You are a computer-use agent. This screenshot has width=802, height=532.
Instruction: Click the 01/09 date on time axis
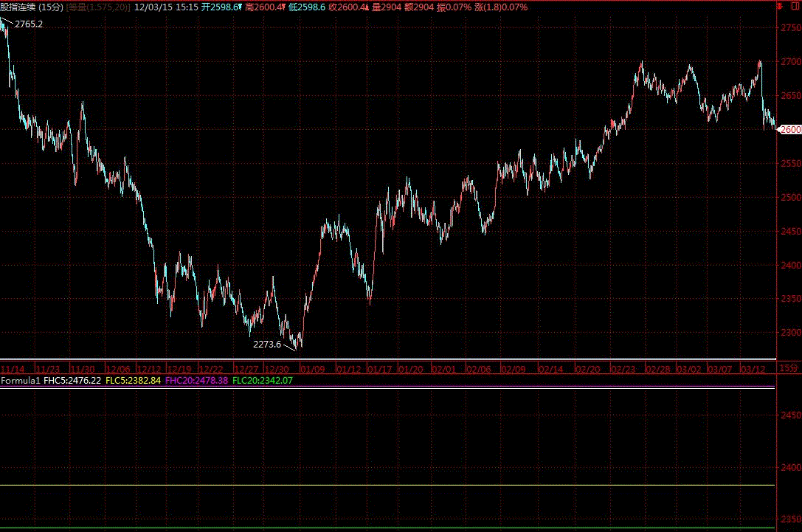[x=313, y=369]
